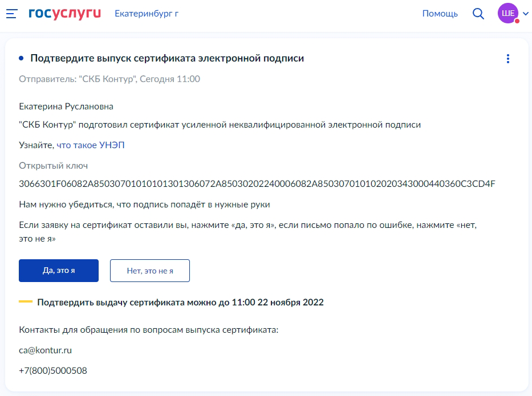
Task: Select the label Открытый ключ
Action: coord(53,166)
